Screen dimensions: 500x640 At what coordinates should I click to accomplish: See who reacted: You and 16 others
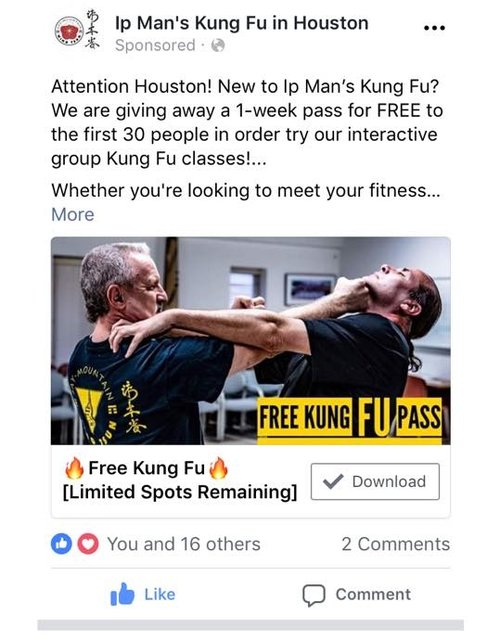point(184,544)
